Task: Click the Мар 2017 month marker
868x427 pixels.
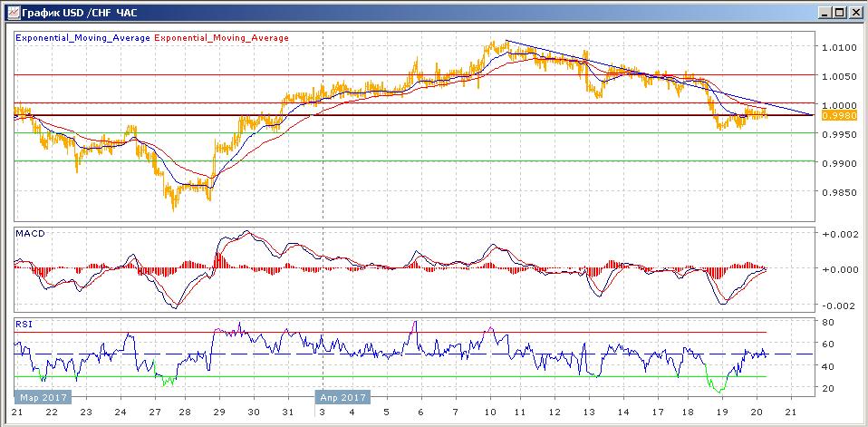Action: click(38, 397)
